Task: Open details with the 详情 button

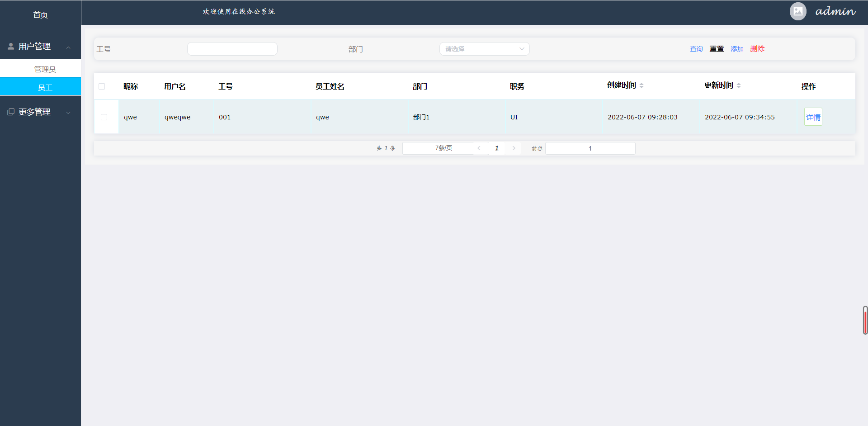Action: pyautogui.click(x=813, y=117)
